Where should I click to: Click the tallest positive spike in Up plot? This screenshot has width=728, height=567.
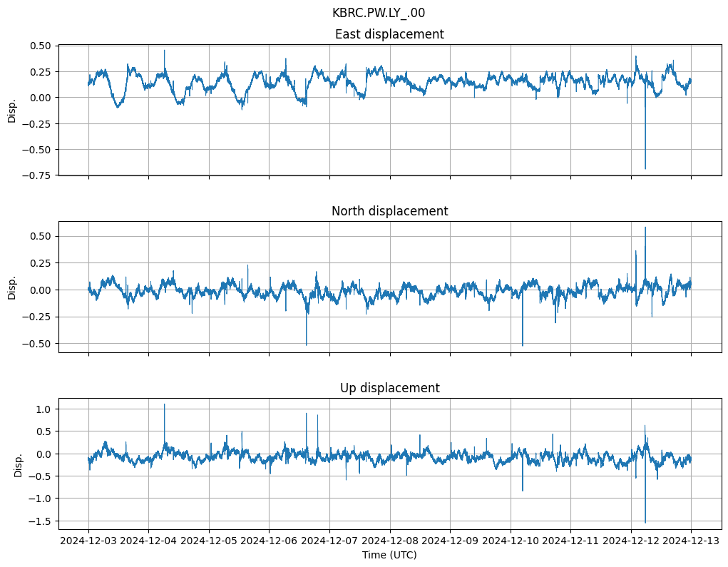point(165,405)
